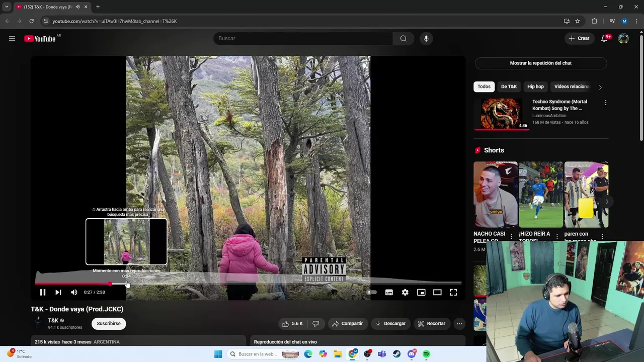
Task: Open a new browser tab
Action: pos(98,7)
